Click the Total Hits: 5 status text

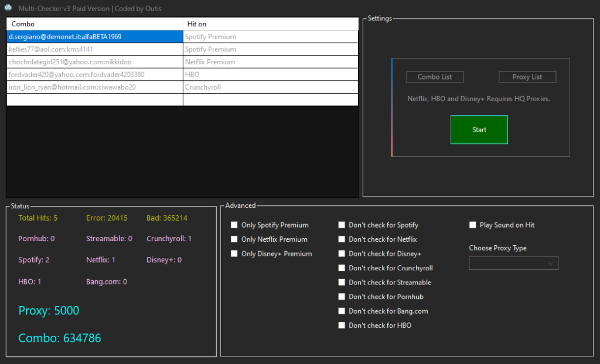pos(38,218)
